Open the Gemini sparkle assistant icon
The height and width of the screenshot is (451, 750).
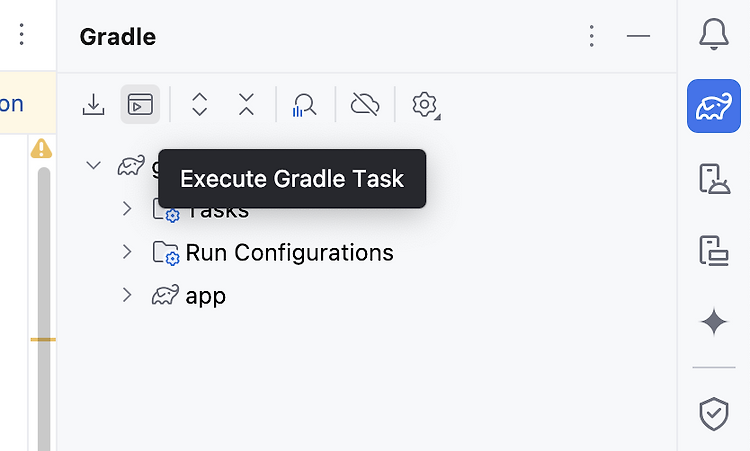tap(714, 322)
